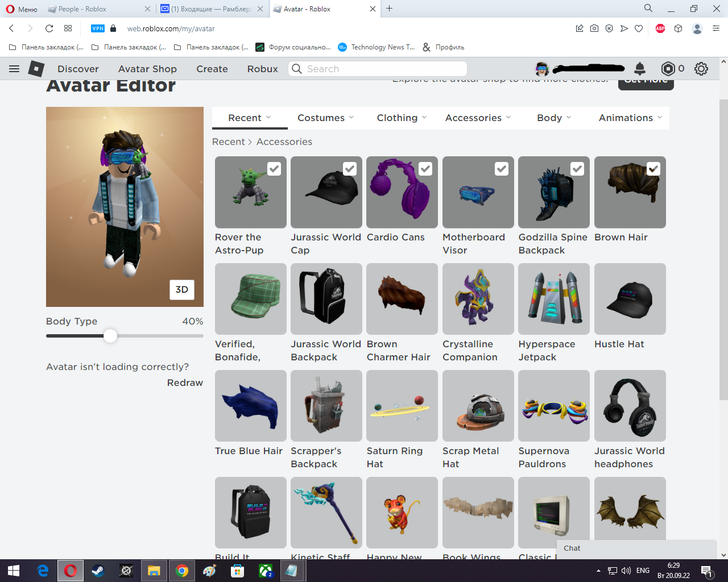728x582 pixels.
Task: Click the search magnifier icon in Roblox bar
Action: click(x=297, y=69)
